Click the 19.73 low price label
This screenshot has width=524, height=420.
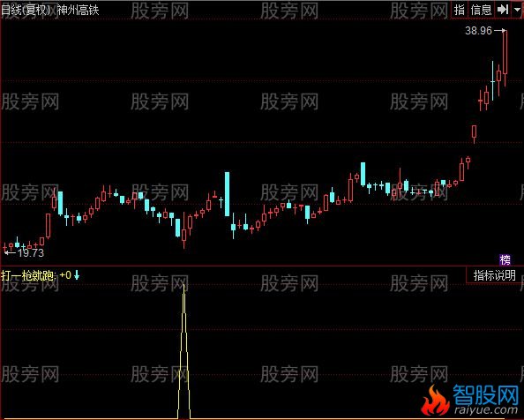31,252
